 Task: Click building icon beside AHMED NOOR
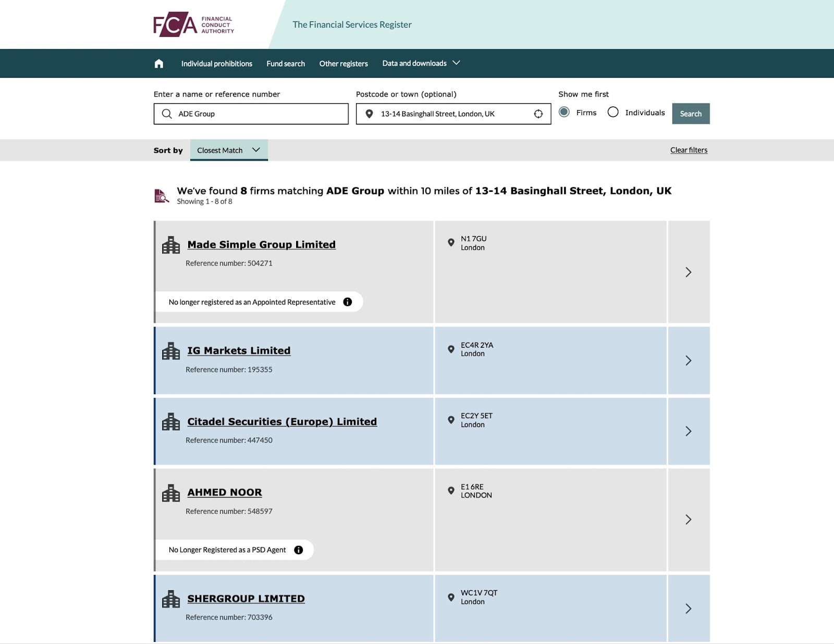point(171,493)
